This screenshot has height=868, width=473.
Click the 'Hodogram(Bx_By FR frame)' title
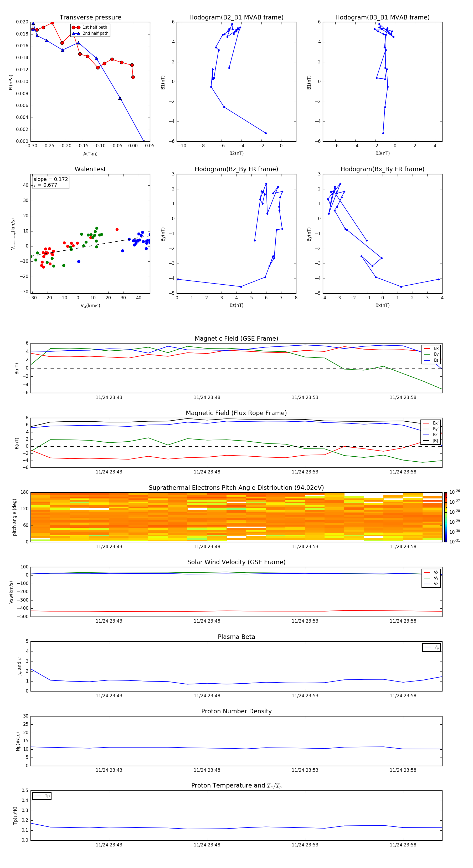pos(382,169)
